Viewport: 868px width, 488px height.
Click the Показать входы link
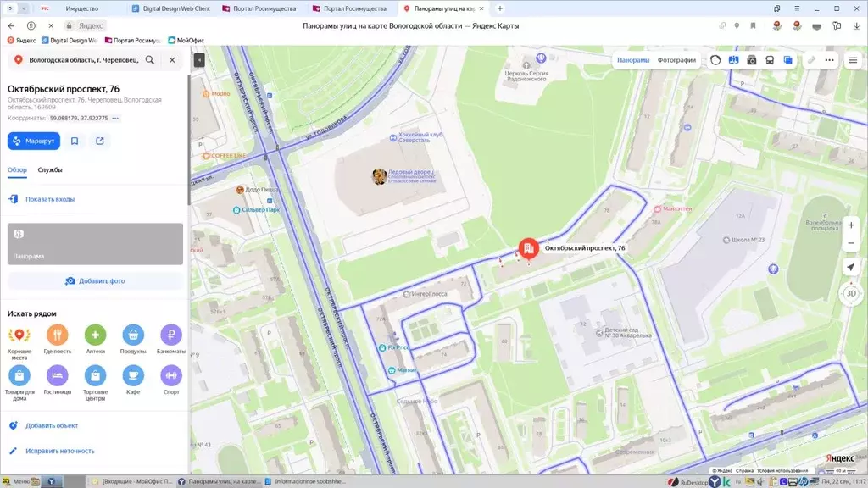point(50,199)
